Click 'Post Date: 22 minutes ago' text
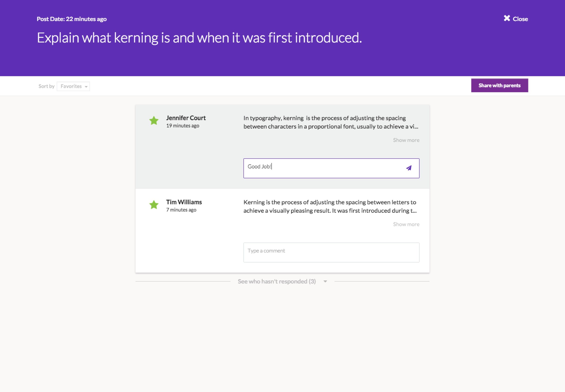Viewport: 565px width, 392px height. tap(72, 19)
